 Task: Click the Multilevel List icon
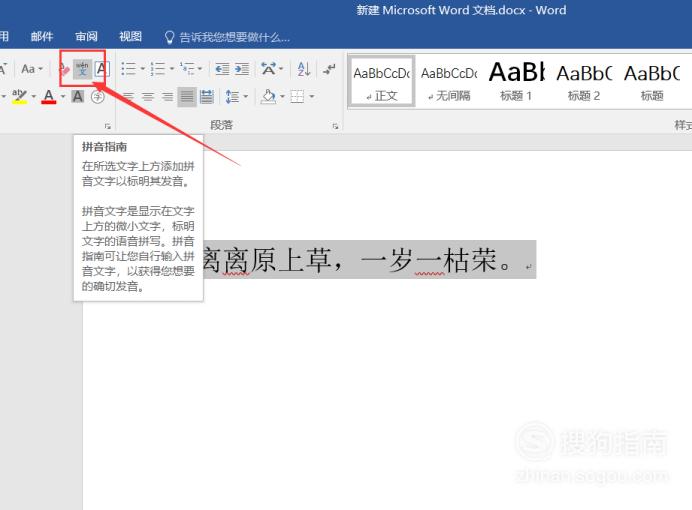[188, 69]
